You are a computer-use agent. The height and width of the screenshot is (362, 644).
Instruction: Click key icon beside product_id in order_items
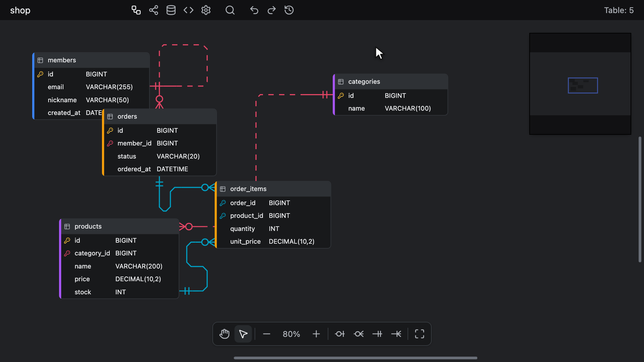tap(223, 216)
